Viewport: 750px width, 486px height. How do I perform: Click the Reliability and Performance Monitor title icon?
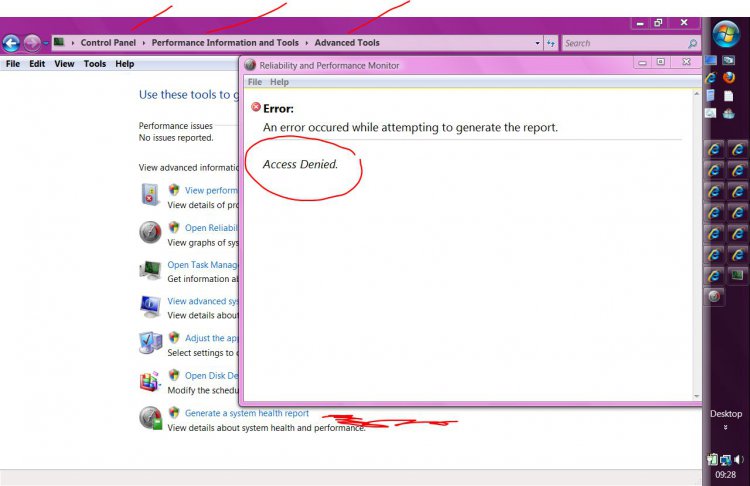(x=250, y=65)
